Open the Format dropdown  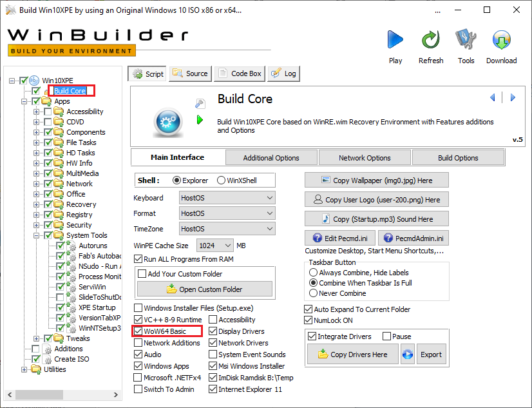[x=227, y=213]
